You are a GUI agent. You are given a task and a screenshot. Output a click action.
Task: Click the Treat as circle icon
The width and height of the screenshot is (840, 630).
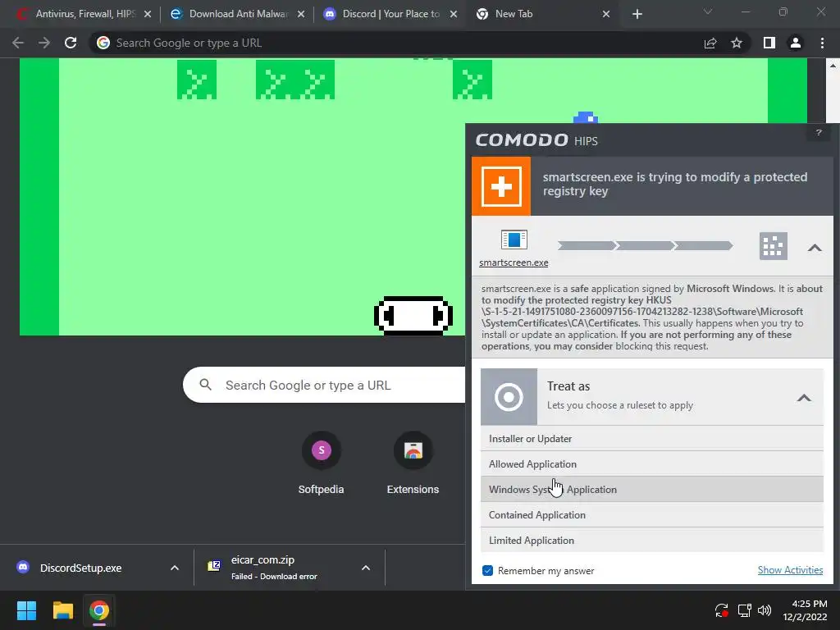[509, 397]
